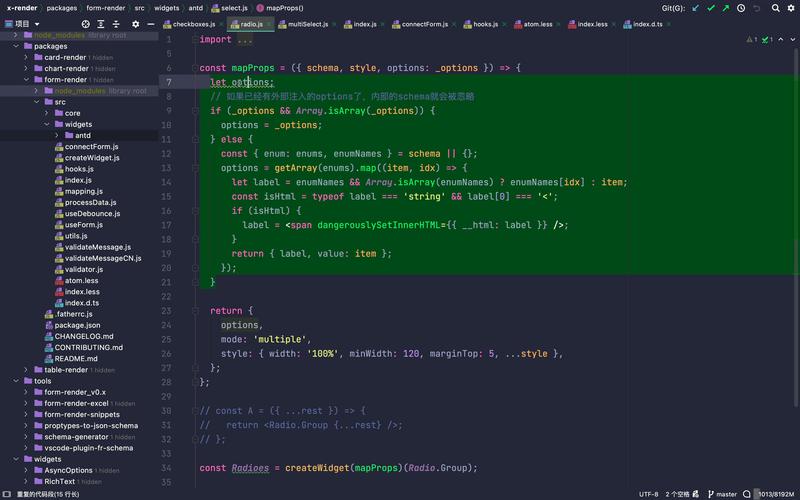
Task: Close the checkboxes.js tab
Action: tap(221, 24)
